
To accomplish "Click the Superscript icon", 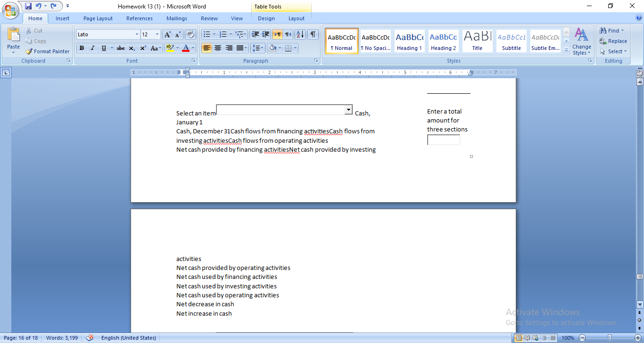I will click(x=142, y=48).
